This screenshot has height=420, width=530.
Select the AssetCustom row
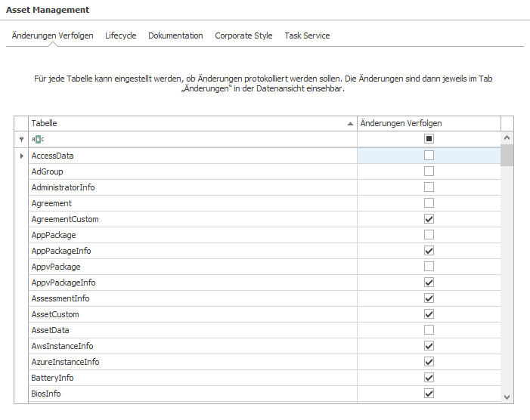point(265,314)
